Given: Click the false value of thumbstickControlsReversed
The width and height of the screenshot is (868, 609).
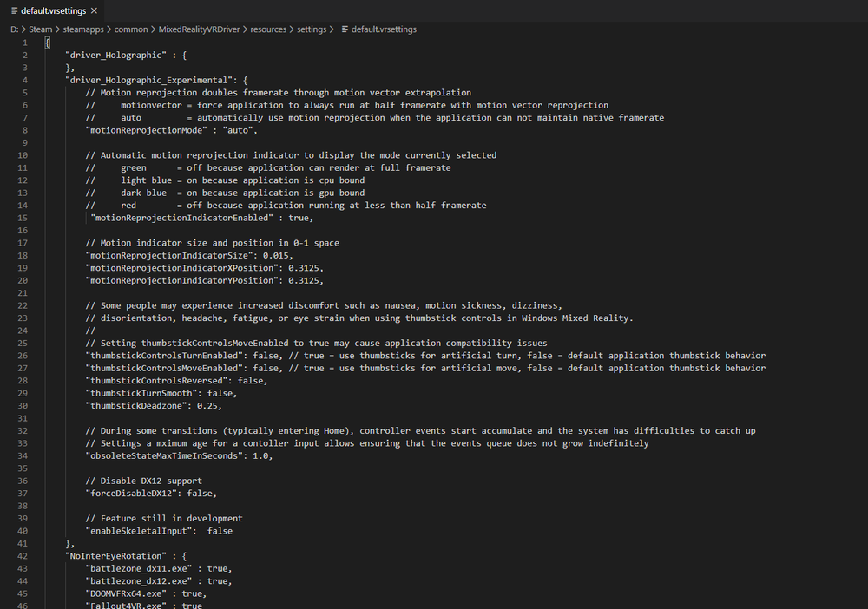Looking at the screenshot, I should pos(251,381).
